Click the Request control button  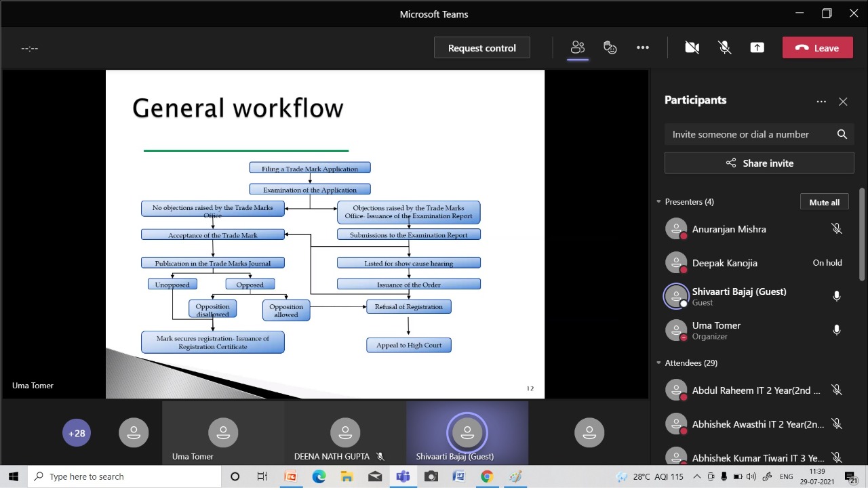[481, 47]
